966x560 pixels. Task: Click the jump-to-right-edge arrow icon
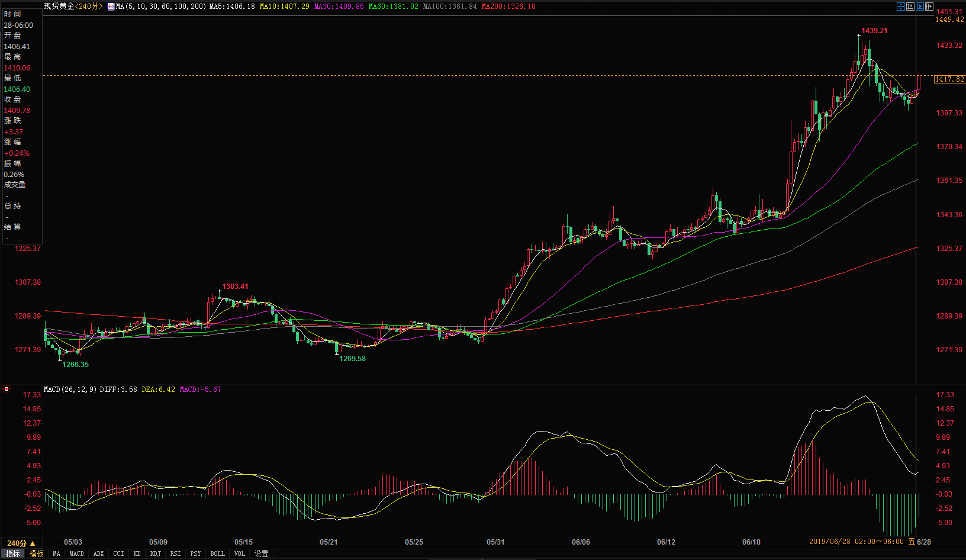point(929,7)
